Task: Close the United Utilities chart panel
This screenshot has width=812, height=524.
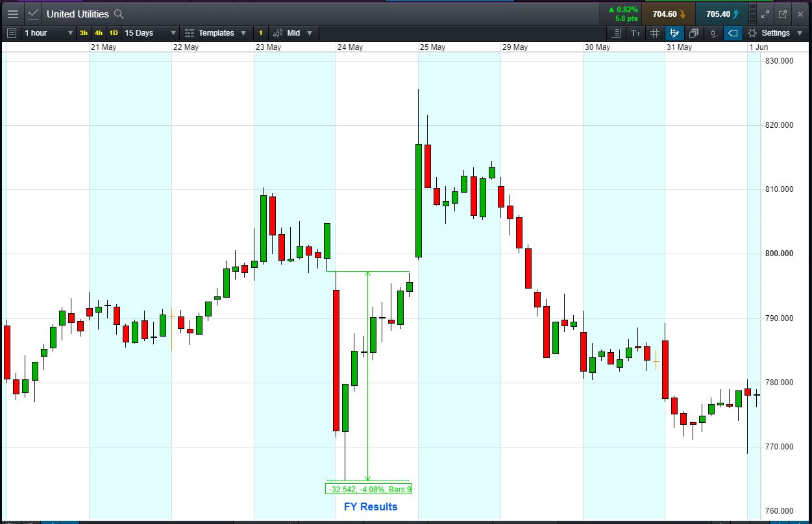Action: (x=800, y=14)
